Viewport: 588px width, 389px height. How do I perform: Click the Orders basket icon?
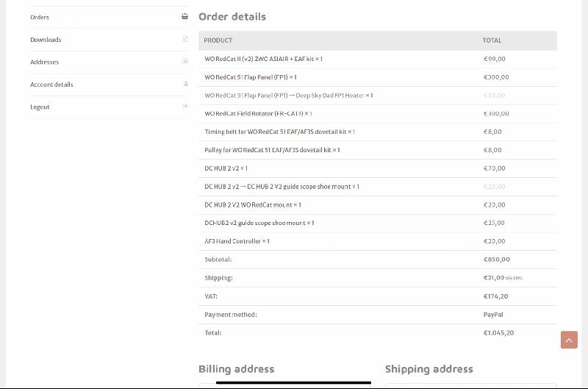pyautogui.click(x=185, y=17)
